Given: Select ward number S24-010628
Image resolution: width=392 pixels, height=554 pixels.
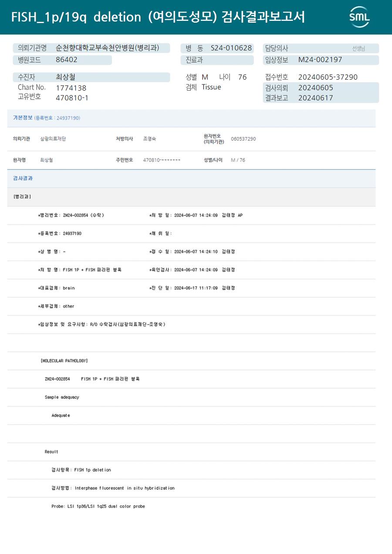Looking at the screenshot, I should coord(231,48).
